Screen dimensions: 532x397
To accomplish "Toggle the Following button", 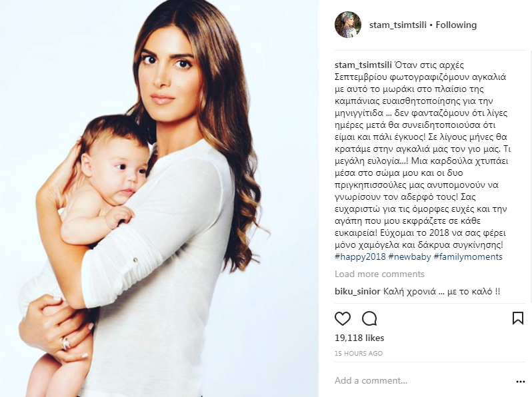I will point(456,25).
